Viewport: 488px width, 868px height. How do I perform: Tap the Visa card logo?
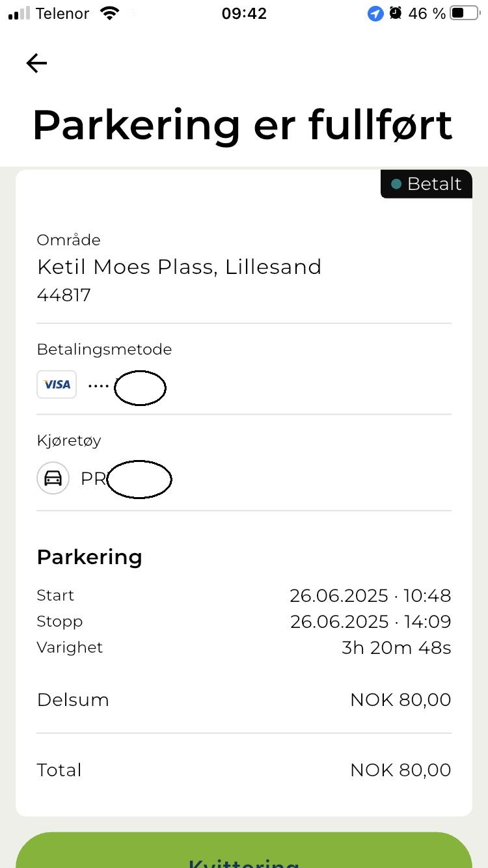pyautogui.click(x=57, y=385)
